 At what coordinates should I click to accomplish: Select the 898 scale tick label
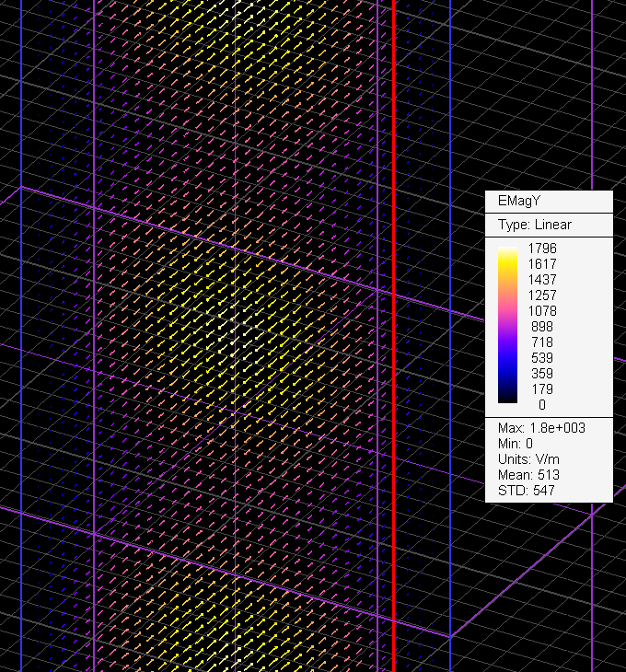542,327
